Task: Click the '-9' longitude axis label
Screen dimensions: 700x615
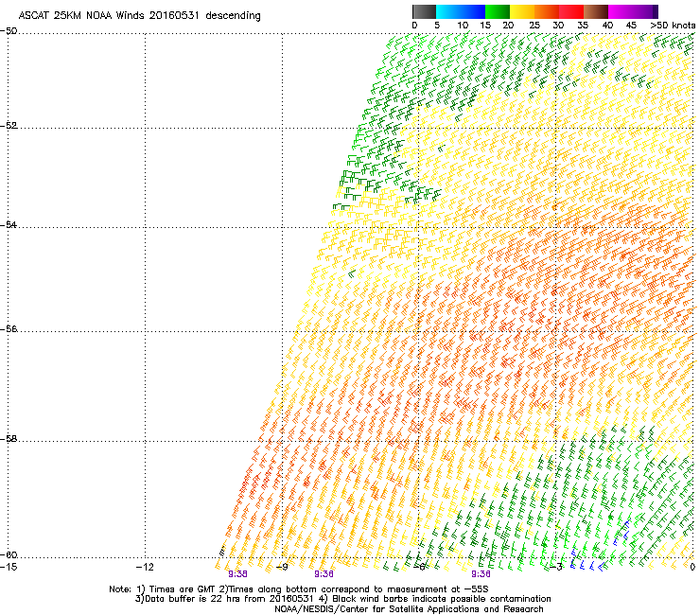Action: coord(282,567)
